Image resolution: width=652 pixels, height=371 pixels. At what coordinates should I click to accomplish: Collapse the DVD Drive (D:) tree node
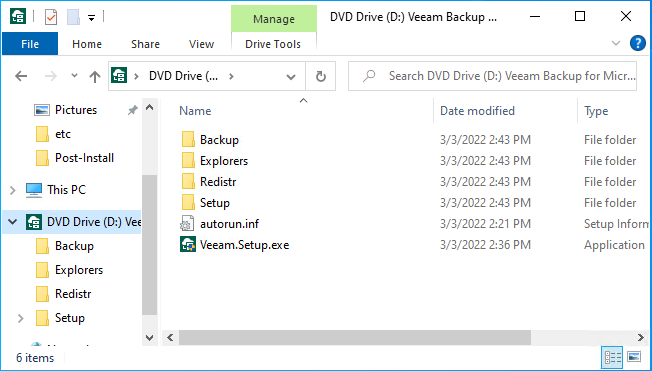coord(12,222)
